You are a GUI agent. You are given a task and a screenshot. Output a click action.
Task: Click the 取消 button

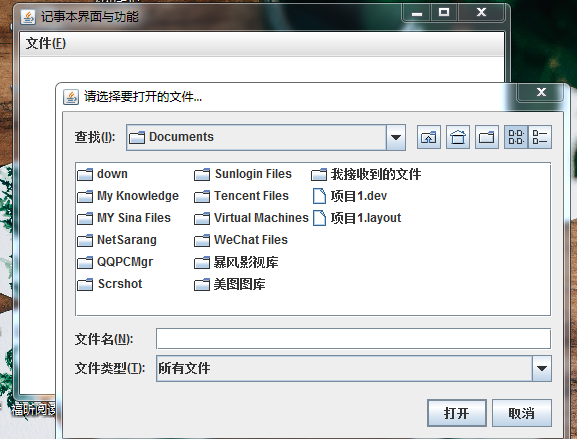pos(521,413)
